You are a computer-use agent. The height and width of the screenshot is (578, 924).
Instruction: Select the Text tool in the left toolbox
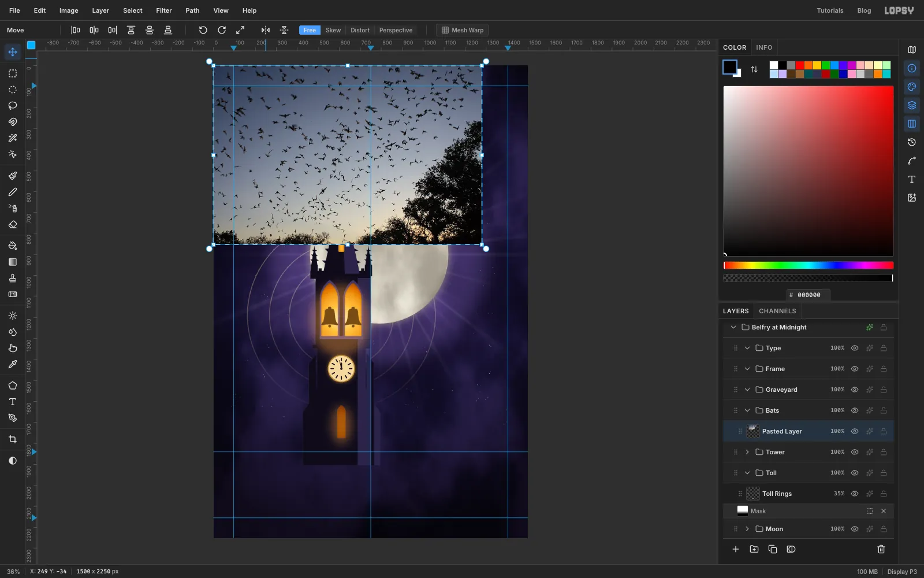click(13, 402)
